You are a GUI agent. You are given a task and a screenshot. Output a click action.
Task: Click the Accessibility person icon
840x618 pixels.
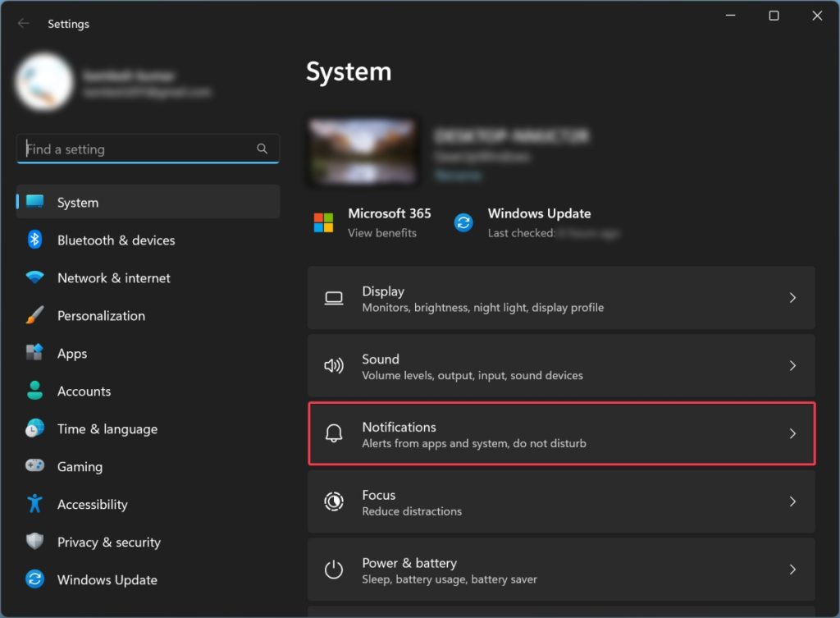37,504
